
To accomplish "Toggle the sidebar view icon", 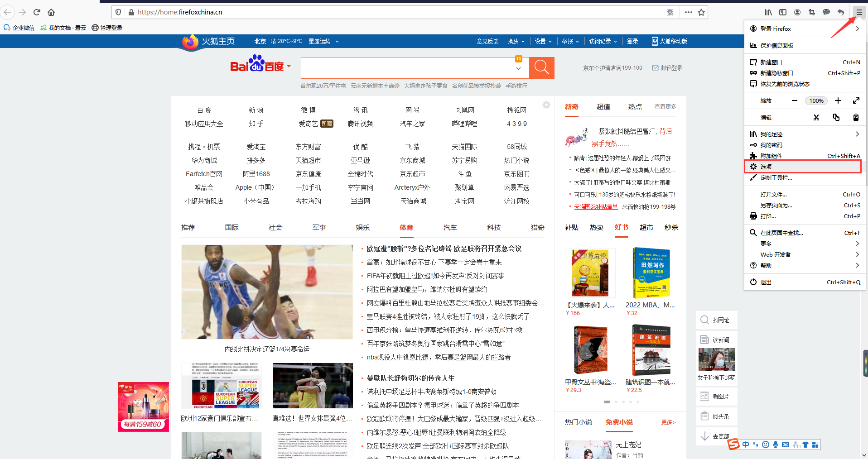I will coord(783,12).
